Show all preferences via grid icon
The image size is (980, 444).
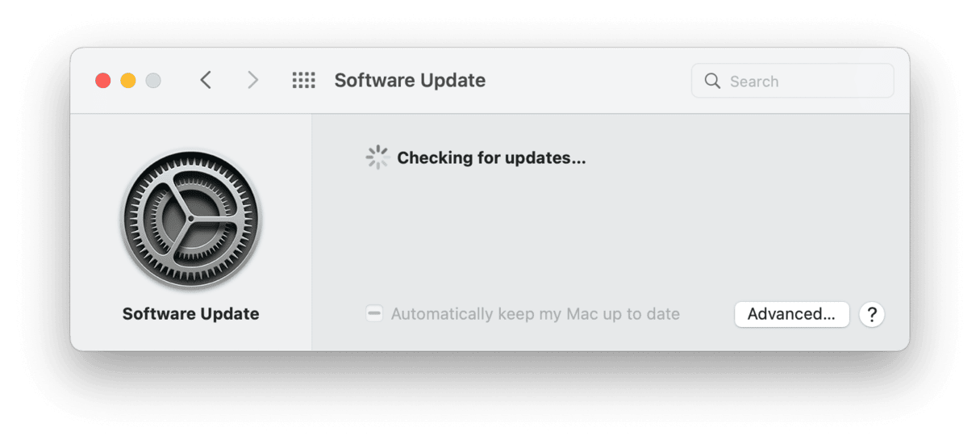tap(303, 81)
